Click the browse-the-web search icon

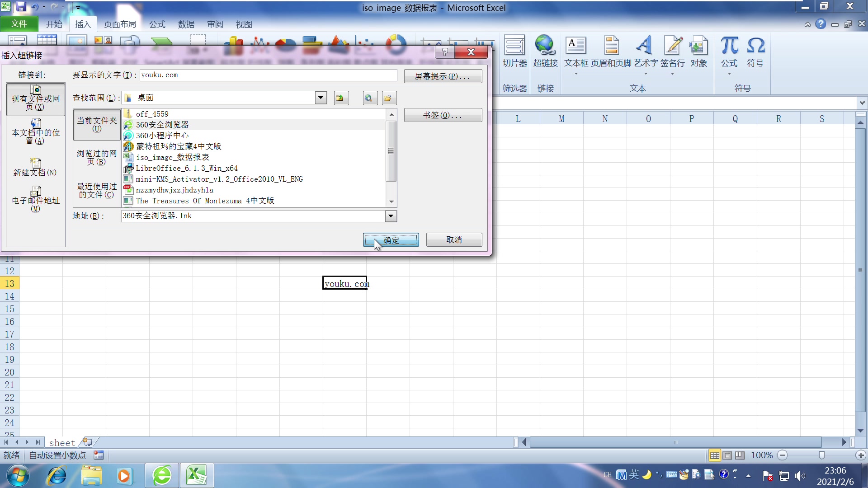pyautogui.click(x=370, y=98)
